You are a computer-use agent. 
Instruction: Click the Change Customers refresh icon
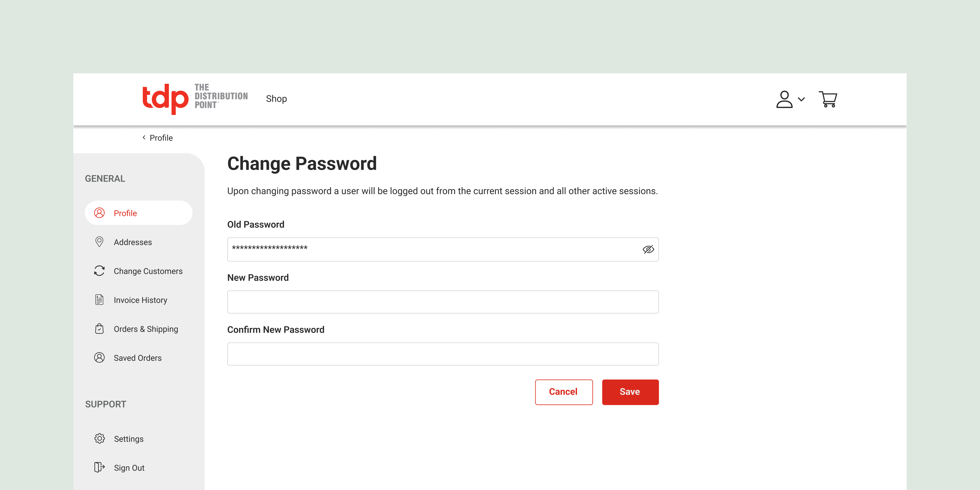pyautogui.click(x=99, y=271)
